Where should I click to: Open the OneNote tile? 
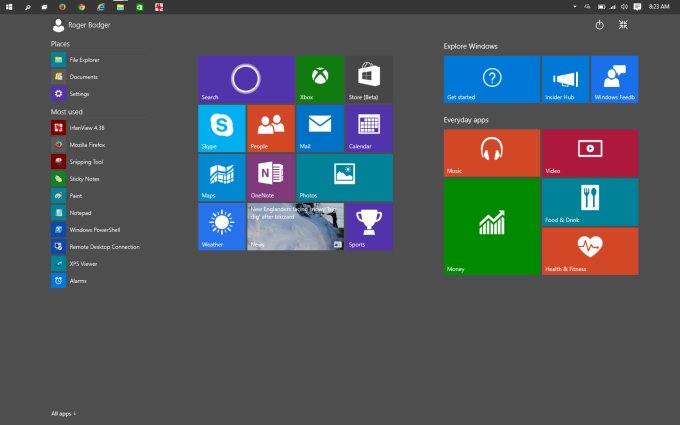(x=270, y=177)
